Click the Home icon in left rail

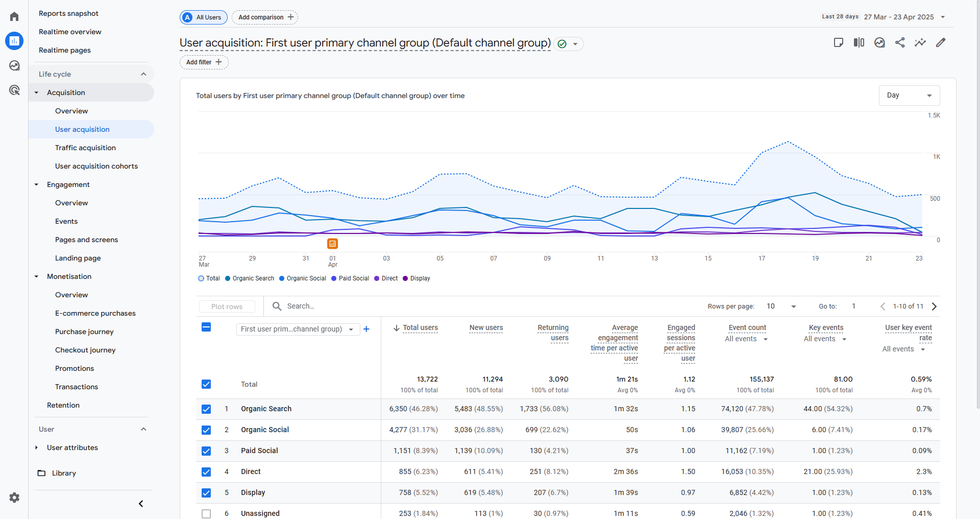[x=14, y=17]
